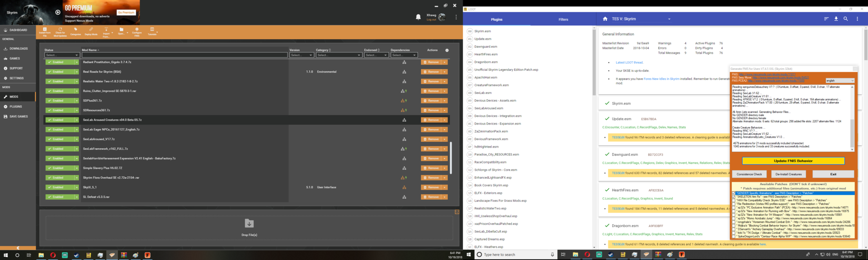Click Install From File in Vortex toolbar

pos(45,31)
